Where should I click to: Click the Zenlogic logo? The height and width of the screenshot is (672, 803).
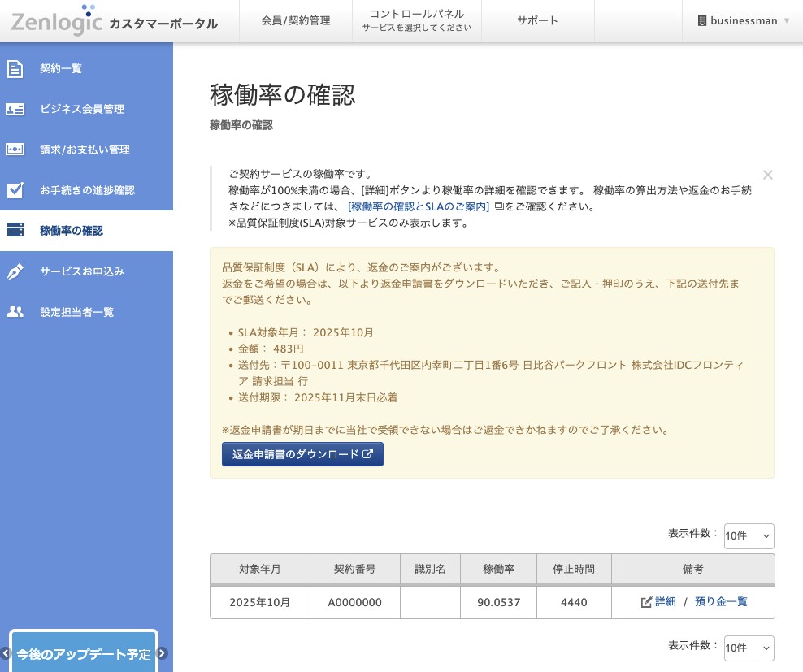[x=57, y=20]
